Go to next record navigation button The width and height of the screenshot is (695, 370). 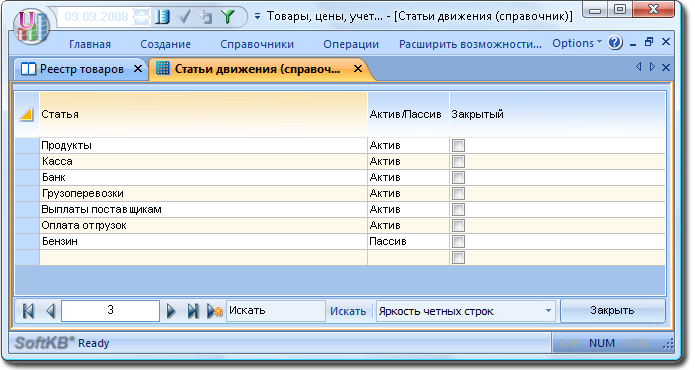(x=171, y=311)
